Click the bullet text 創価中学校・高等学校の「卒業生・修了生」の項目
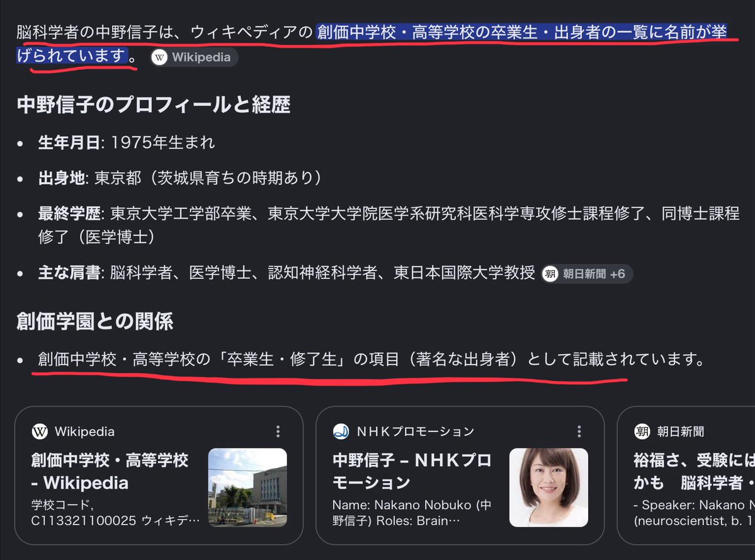 click(x=219, y=359)
